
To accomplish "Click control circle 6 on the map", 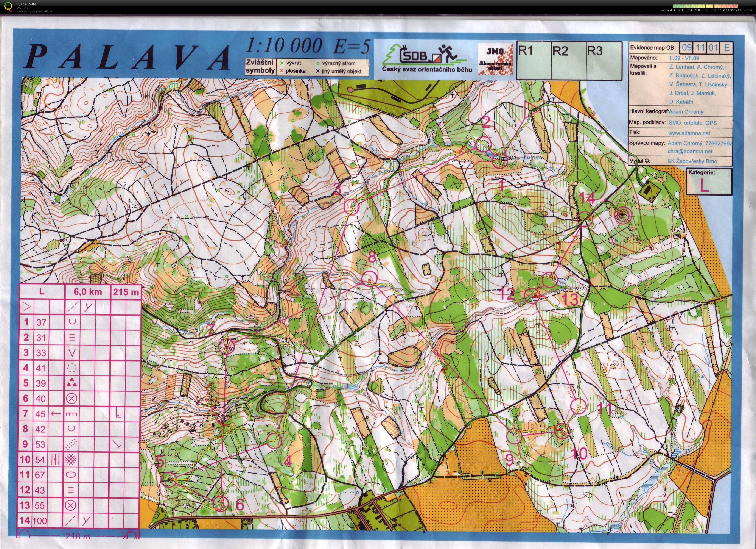I will pyautogui.click(x=220, y=503).
